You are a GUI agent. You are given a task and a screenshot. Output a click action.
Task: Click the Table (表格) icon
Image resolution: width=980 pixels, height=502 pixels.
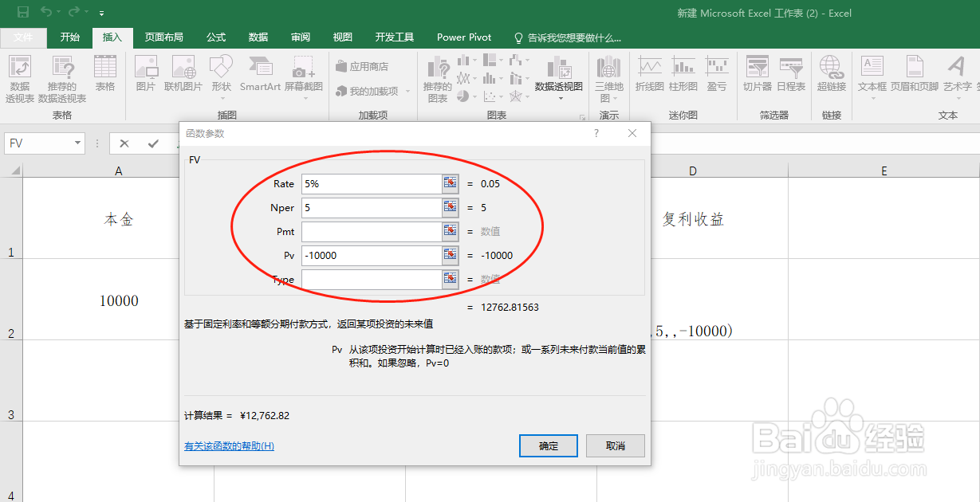[105, 74]
